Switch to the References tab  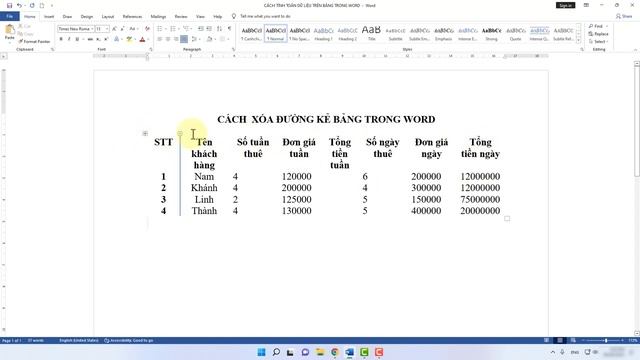click(x=132, y=16)
